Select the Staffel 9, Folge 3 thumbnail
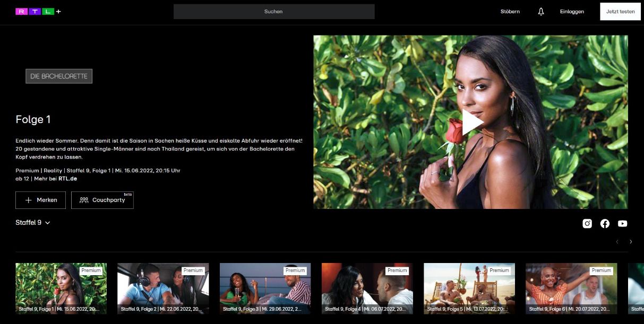This screenshot has width=644, height=324. point(265,288)
